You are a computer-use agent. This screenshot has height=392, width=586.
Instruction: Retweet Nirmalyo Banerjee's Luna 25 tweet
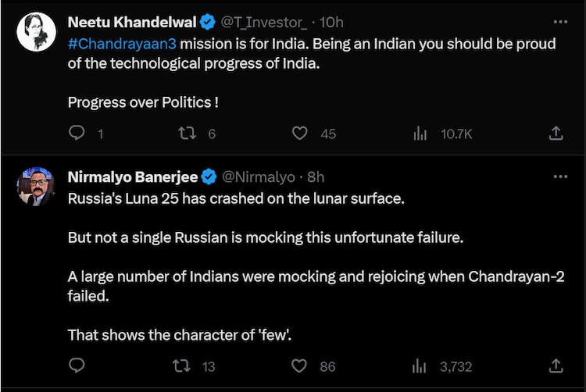click(x=180, y=365)
